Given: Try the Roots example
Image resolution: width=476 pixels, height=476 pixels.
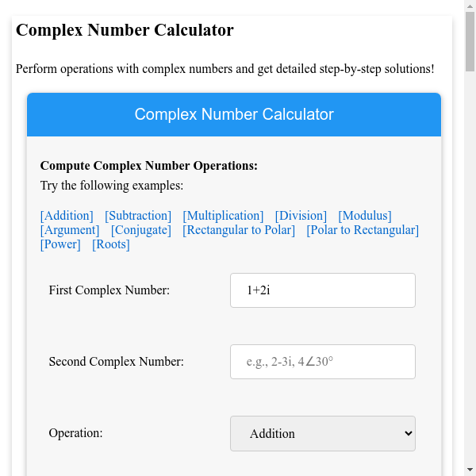Looking at the screenshot, I should [x=111, y=244].
